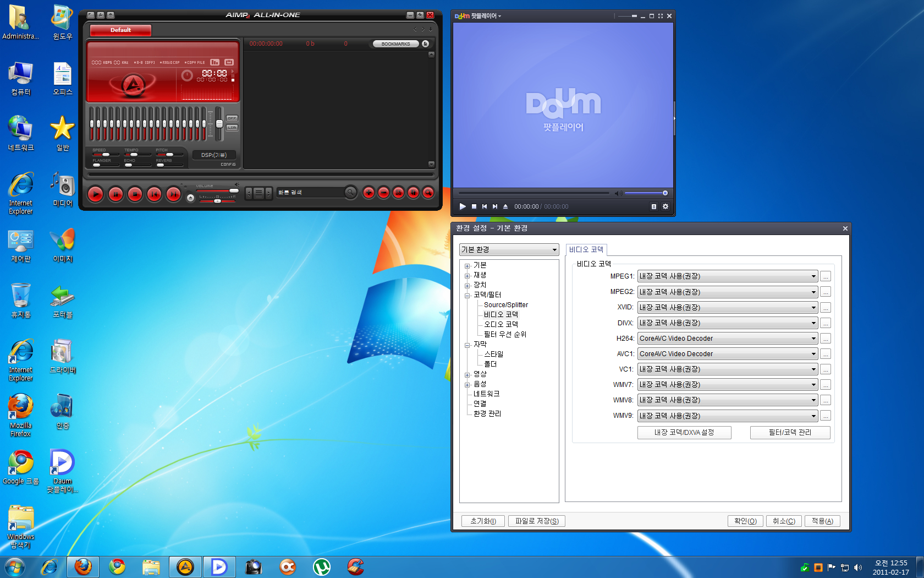Click browse button next to XVID codec

click(826, 308)
